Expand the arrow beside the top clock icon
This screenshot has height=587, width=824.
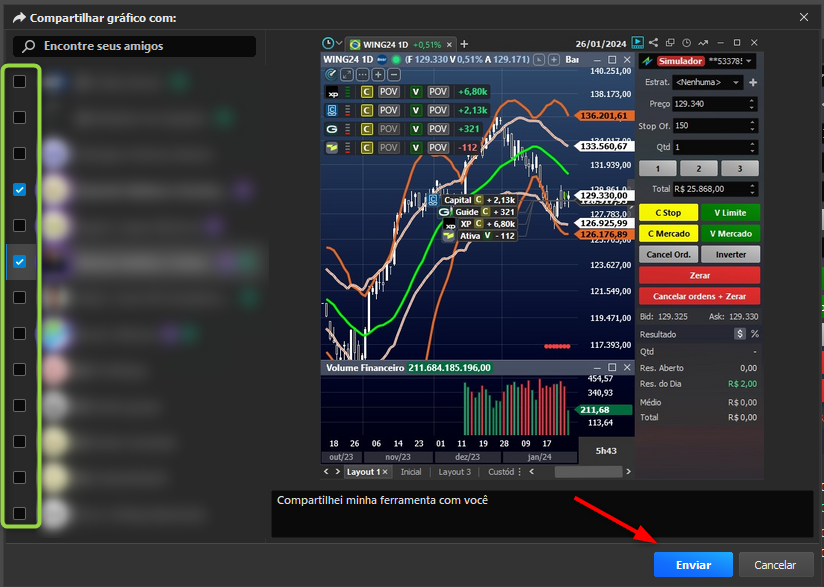pyautogui.click(x=339, y=43)
